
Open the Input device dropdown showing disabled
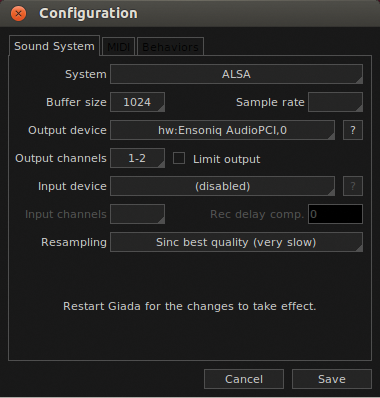(222, 186)
